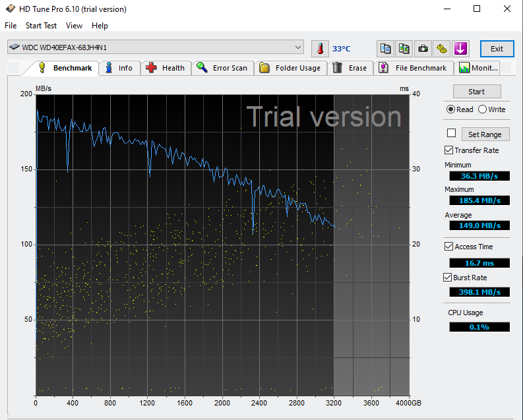Click the Exit button
The width and height of the screenshot is (523, 420).
point(497,49)
